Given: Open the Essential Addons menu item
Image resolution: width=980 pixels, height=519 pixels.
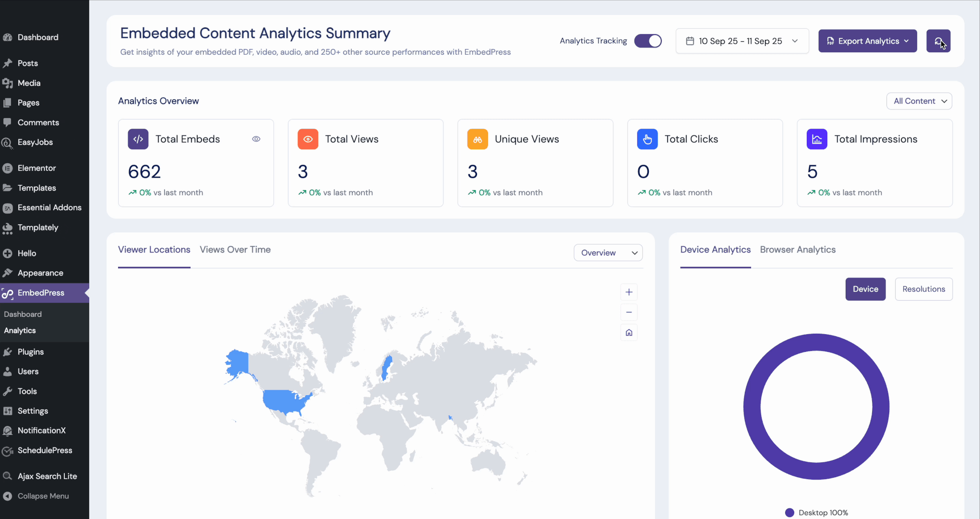Looking at the screenshot, I should (44, 207).
